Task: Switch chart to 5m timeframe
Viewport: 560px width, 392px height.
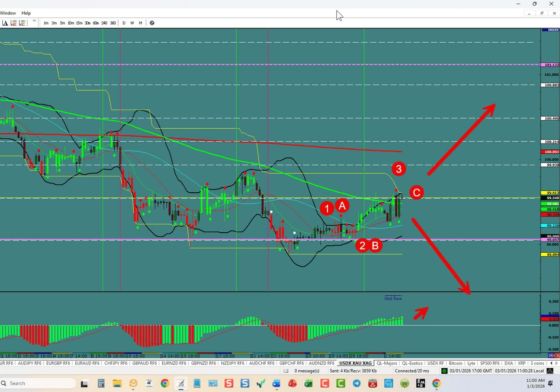Action: click(62, 23)
